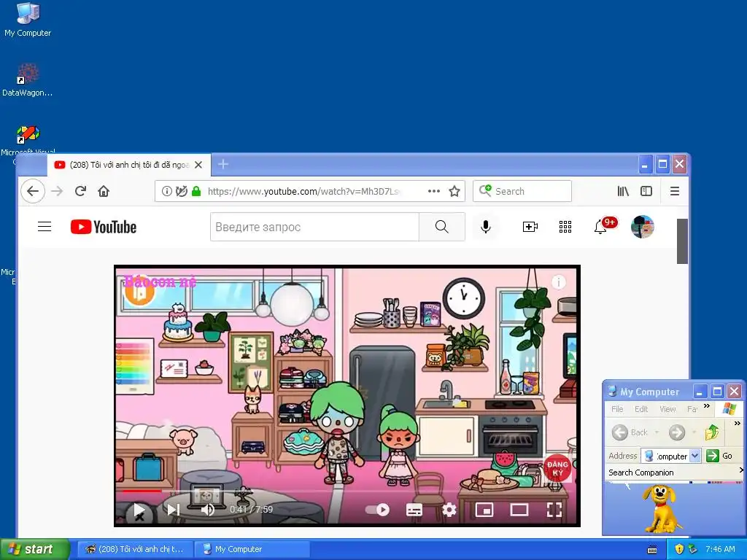This screenshot has height=560, width=747.
Task: Skip to next video
Action: (x=174, y=510)
